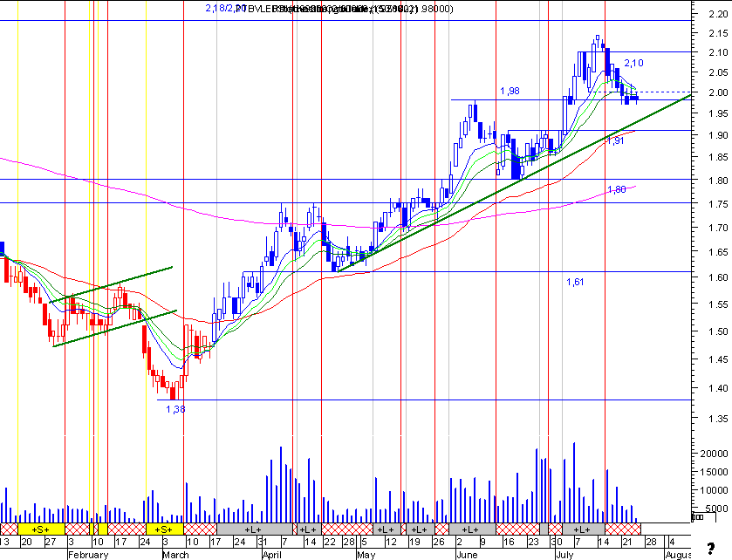Click 1.70 on the price axis
732x560 pixels.
tap(718, 228)
